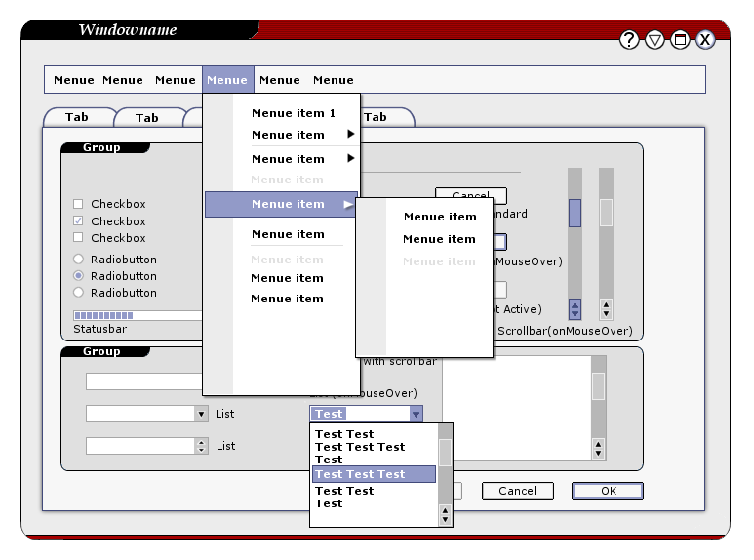The width and height of the screenshot is (754, 560).
Task: Click the empty text field in the lower Group
Action: (x=143, y=381)
